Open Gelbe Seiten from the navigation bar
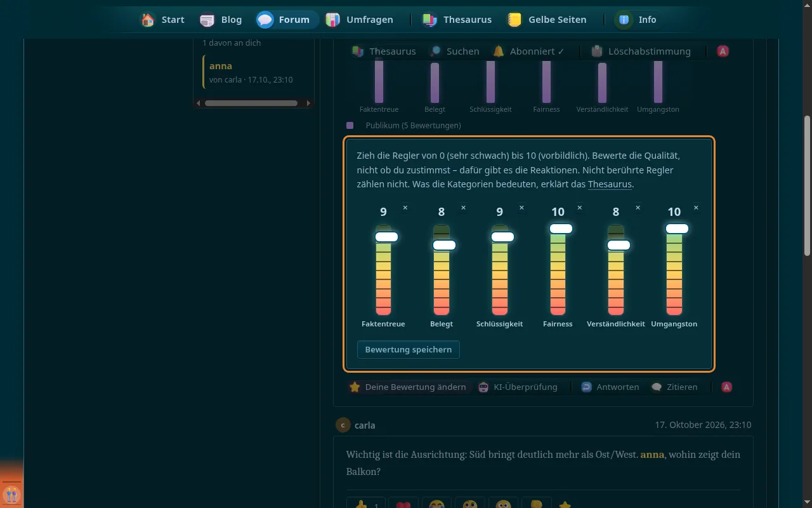Viewport: 812px width, 508px height. 546,20
